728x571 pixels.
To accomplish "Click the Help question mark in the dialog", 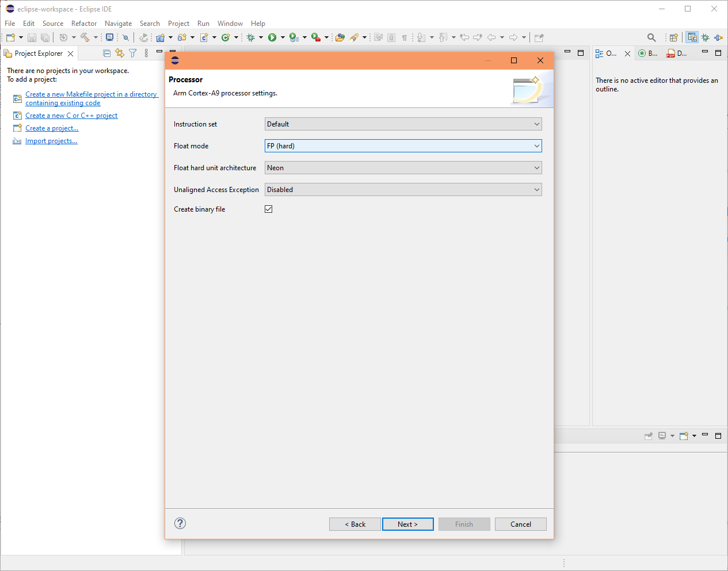I will [x=180, y=523].
